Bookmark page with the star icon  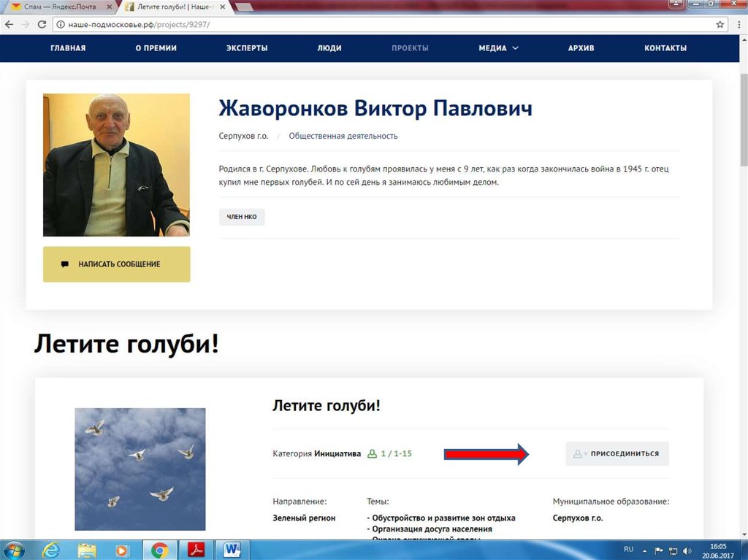coord(720,24)
